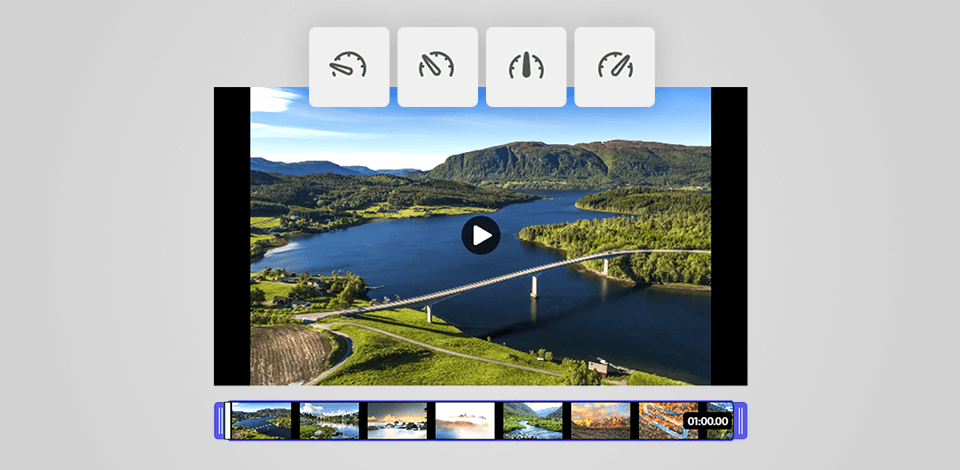
Task: Play the video with center play button
Action: click(481, 236)
